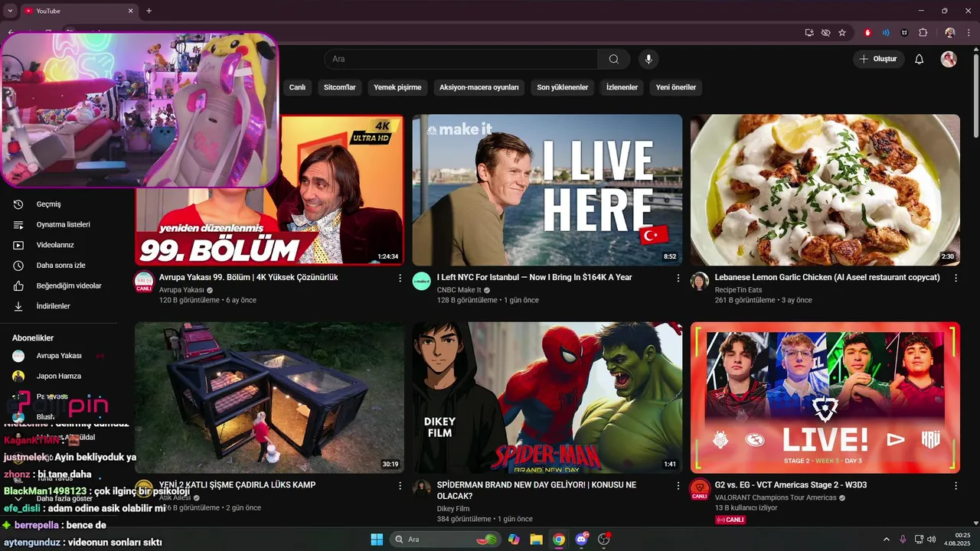Focus the YouTube search box labeled Ara
Screen dimensions: 980x551
point(461,59)
